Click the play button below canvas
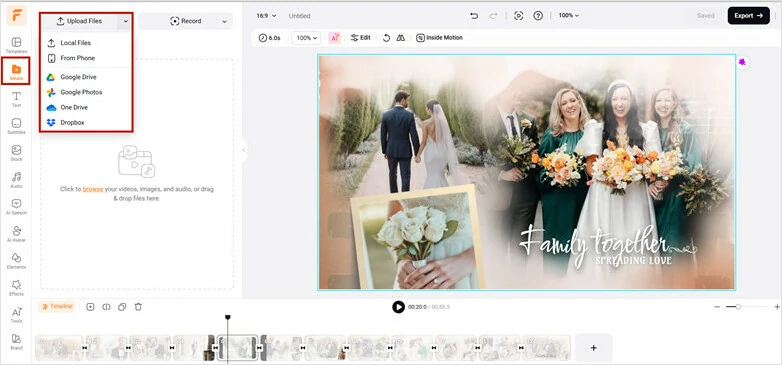This screenshot has width=782, height=365. pos(398,307)
